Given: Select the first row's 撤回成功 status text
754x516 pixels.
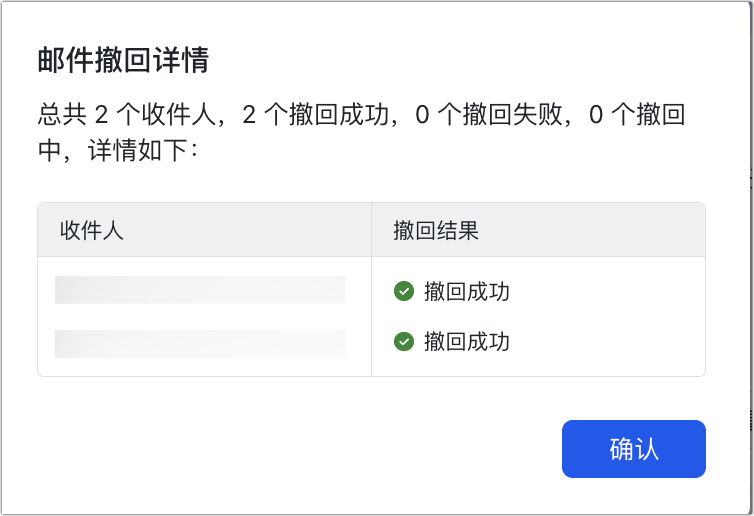Looking at the screenshot, I should pos(466,291).
